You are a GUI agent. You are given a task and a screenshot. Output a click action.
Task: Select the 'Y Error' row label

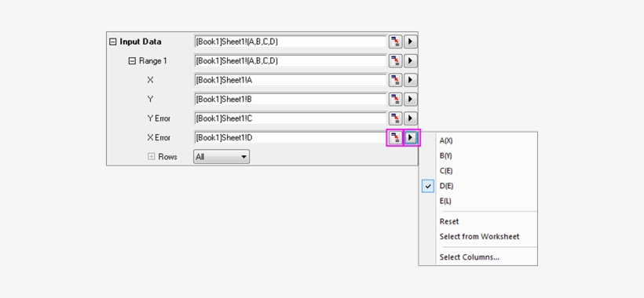tap(159, 119)
